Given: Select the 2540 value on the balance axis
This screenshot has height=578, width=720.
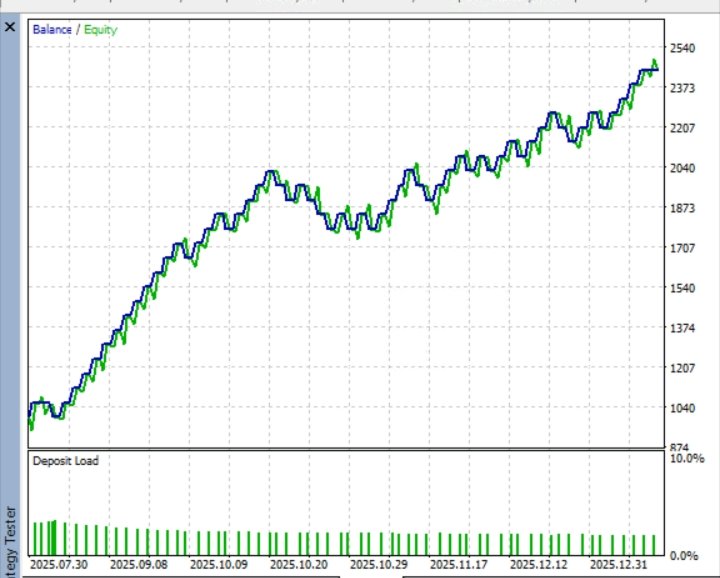Looking at the screenshot, I should click(x=682, y=48).
